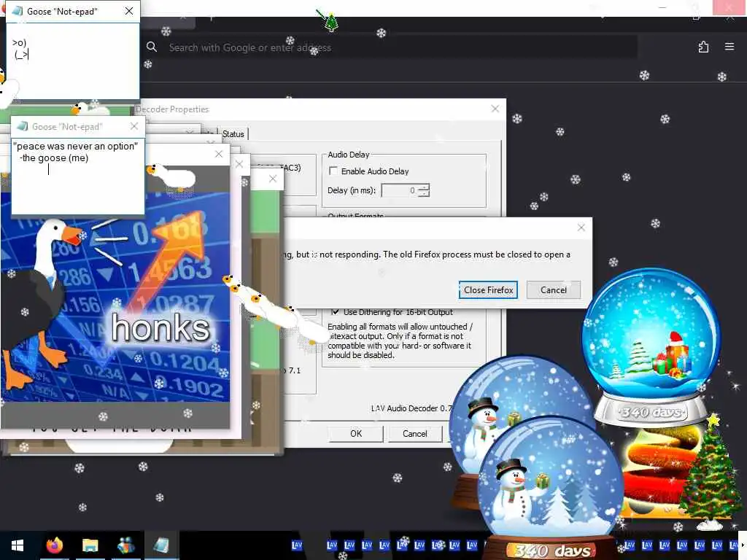Select the Goose Not-epad taskbar icon
The height and width of the screenshot is (560, 747).
[161, 545]
